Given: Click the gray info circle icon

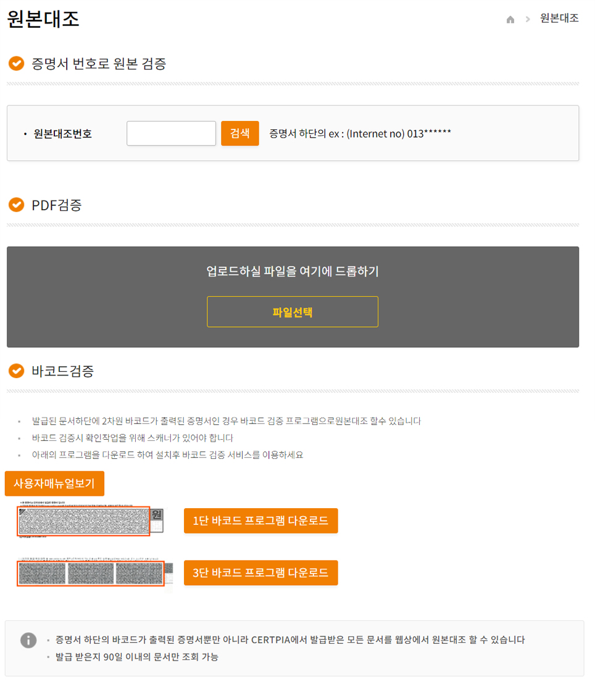Looking at the screenshot, I should [x=28, y=640].
